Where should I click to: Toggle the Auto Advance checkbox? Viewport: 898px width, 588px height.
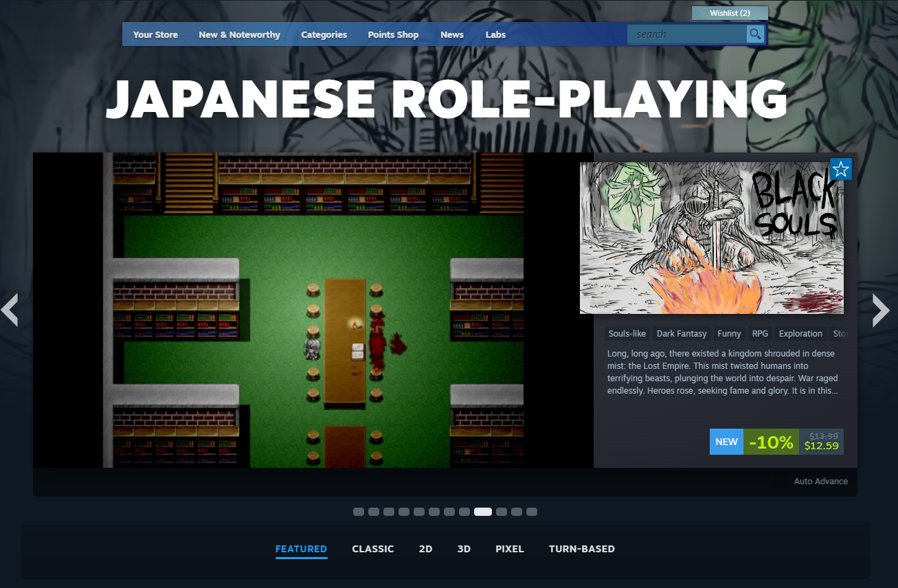point(781,482)
